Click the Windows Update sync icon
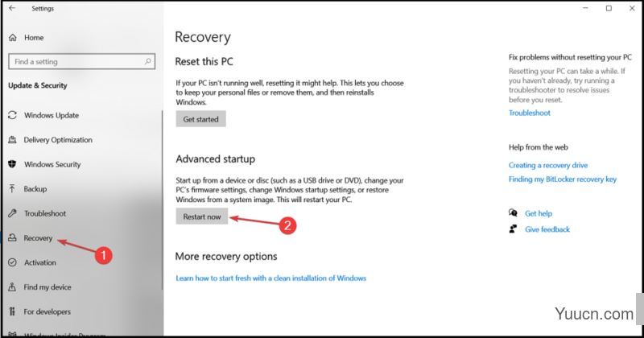 point(12,115)
